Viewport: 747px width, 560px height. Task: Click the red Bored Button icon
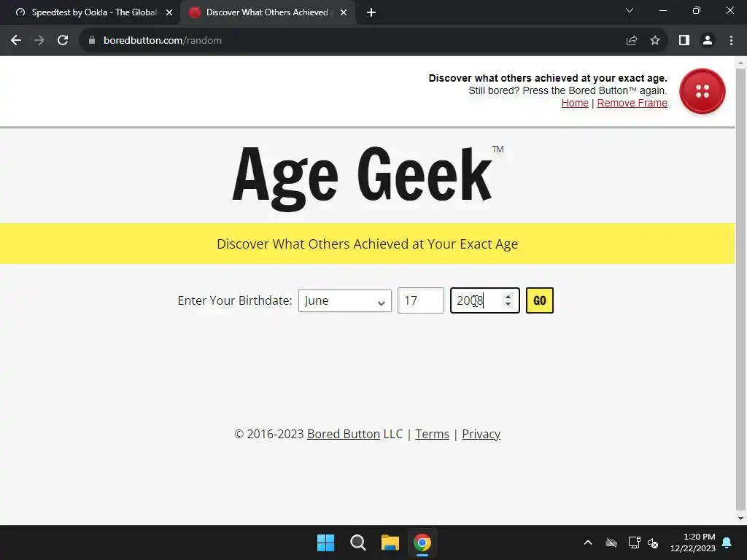[x=702, y=91]
